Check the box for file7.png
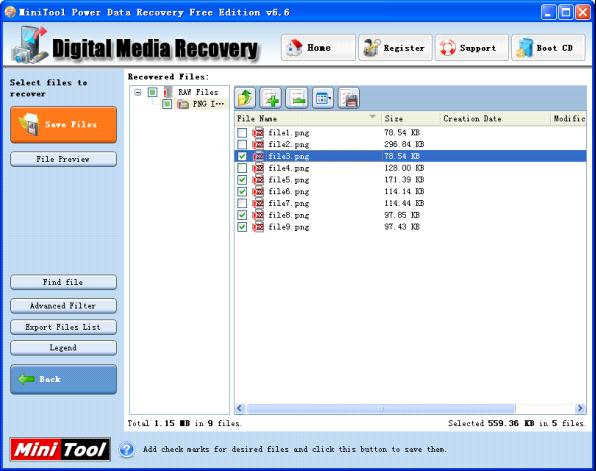This screenshot has height=471, width=596. click(x=242, y=203)
